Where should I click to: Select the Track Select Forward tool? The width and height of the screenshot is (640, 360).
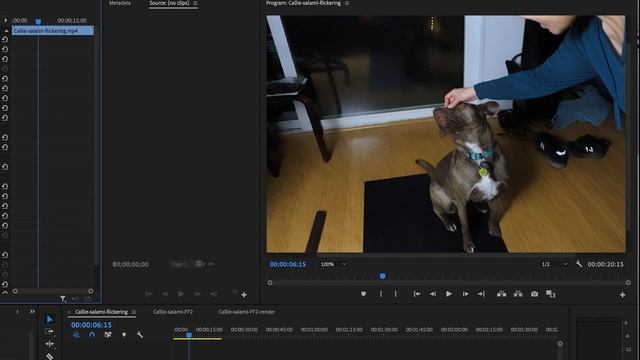(49, 331)
